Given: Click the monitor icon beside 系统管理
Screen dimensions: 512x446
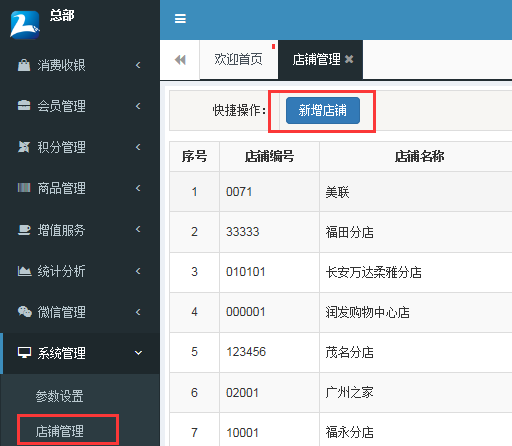Looking at the screenshot, I should [24, 353].
